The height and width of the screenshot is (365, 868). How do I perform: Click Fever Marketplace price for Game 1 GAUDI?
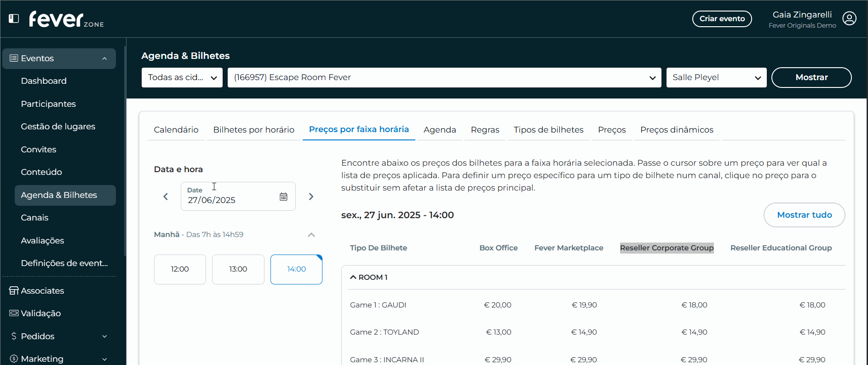(584, 305)
